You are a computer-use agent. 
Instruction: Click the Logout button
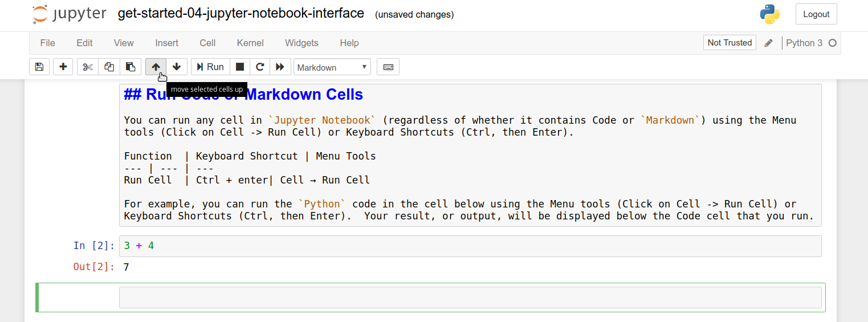coord(816,14)
